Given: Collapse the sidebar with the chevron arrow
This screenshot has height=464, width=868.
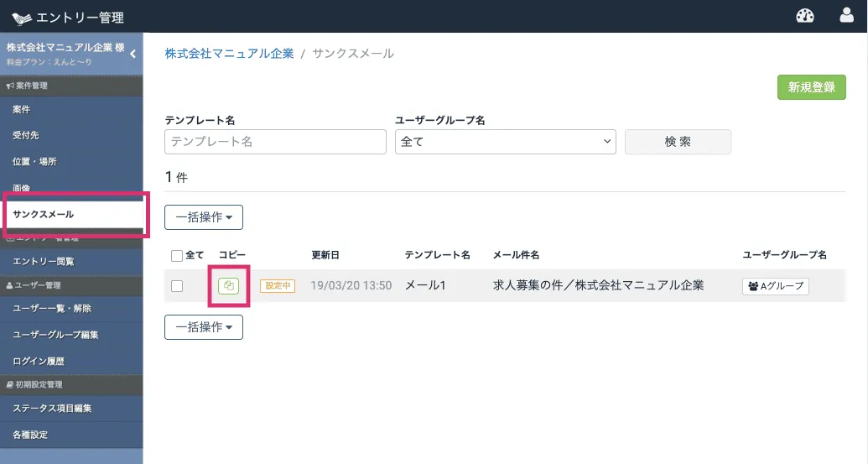Looking at the screenshot, I should tap(133, 54).
